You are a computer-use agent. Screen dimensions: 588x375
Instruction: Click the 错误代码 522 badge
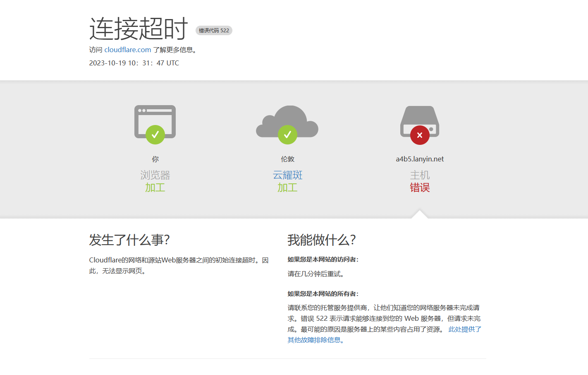click(x=214, y=31)
